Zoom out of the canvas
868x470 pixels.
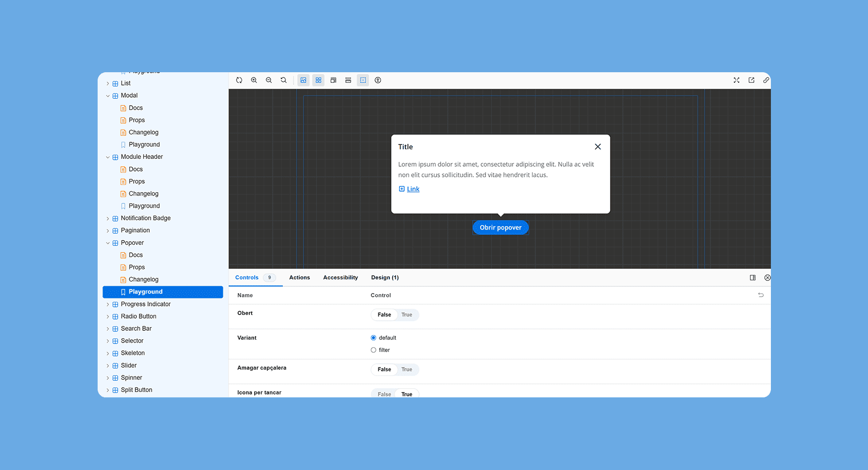pos(269,80)
